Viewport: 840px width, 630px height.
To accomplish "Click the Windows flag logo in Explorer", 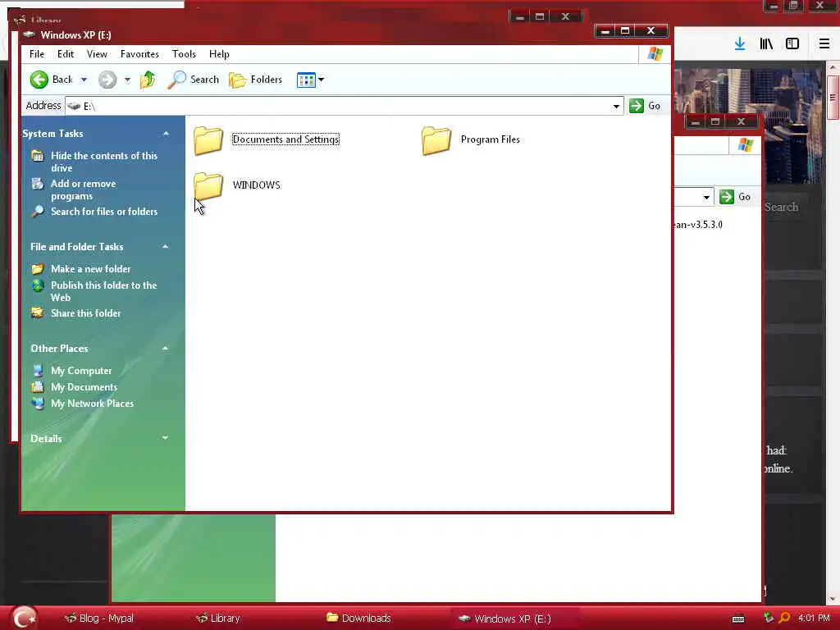I will click(x=655, y=54).
